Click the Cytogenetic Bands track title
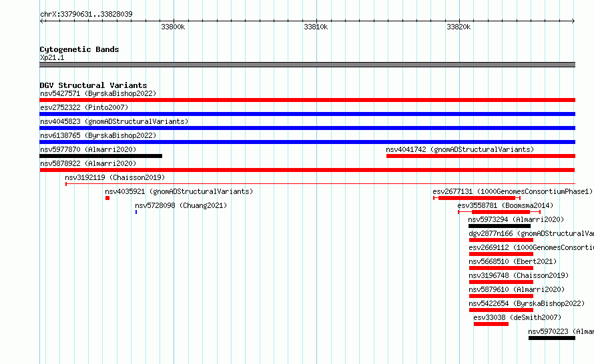 (79, 49)
